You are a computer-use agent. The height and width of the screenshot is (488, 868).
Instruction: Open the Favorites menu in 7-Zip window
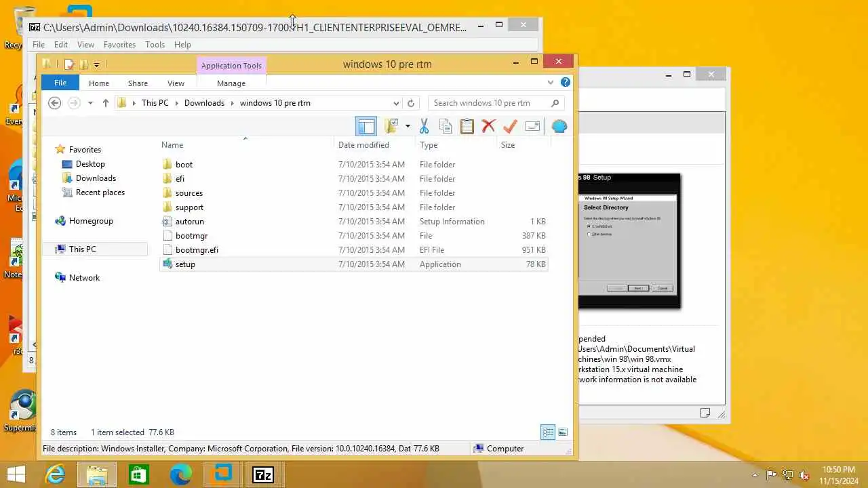pos(119,45)
